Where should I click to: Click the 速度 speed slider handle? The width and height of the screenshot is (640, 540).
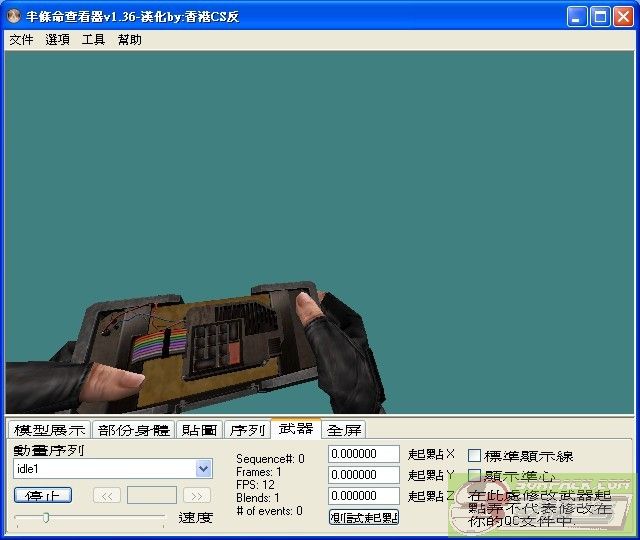(46, 518)
